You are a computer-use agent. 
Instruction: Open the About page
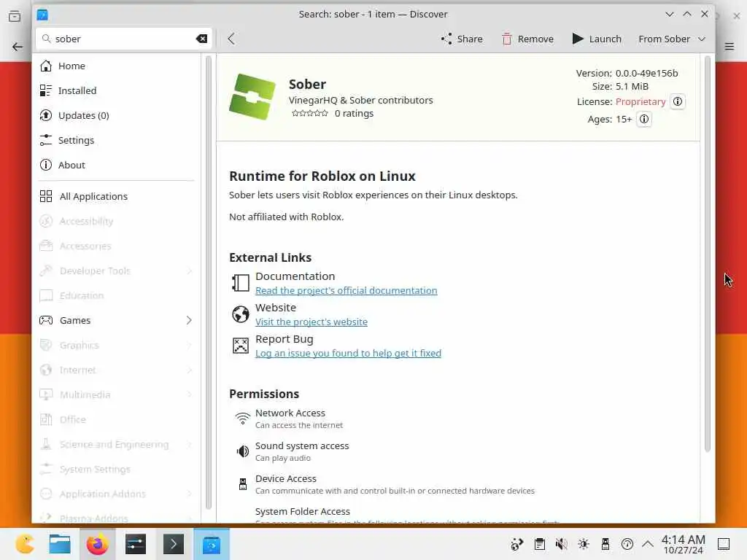(x=116, y=165)
